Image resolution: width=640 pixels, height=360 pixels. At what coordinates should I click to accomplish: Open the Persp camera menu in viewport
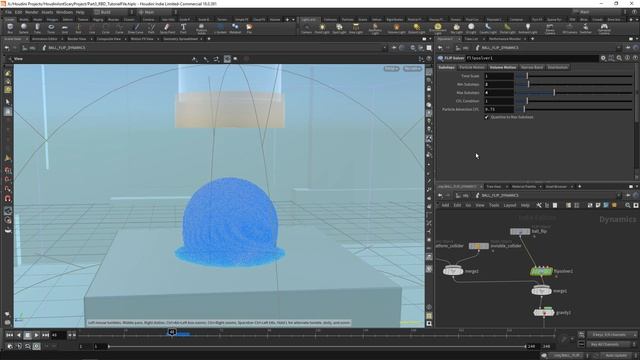pyautogui.click(x=391, y=69)
